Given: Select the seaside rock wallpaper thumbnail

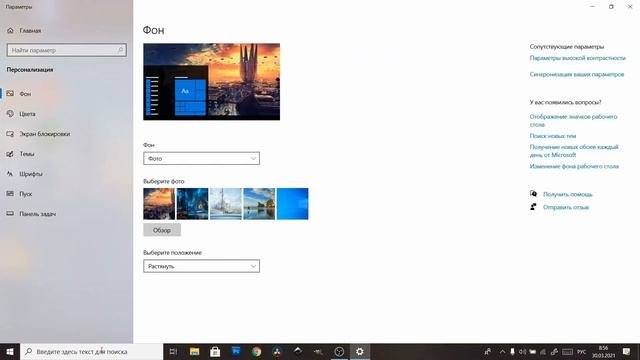Looking at the screenshot, I should coord(259,204).
